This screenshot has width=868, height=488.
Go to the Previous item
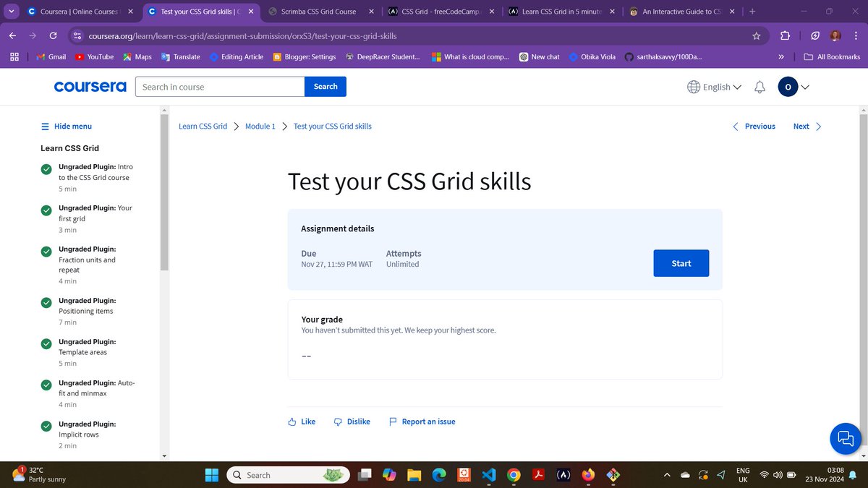coord(754,126)
